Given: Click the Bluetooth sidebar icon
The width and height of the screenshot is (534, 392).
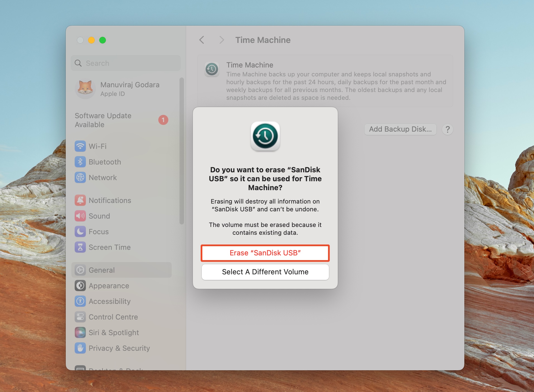Looking at the screenshot, I should click(80, 162).
